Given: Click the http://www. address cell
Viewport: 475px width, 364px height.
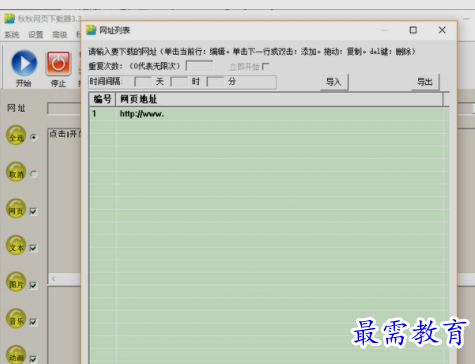Looking at the screenshot, I should [x=280, y=114].
